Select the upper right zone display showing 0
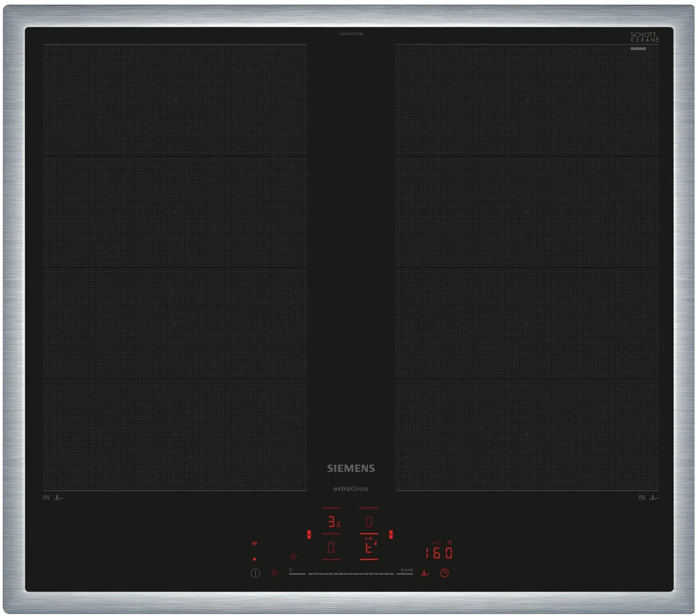The height and width of the screenshot is (616, 698). (369, 521)
